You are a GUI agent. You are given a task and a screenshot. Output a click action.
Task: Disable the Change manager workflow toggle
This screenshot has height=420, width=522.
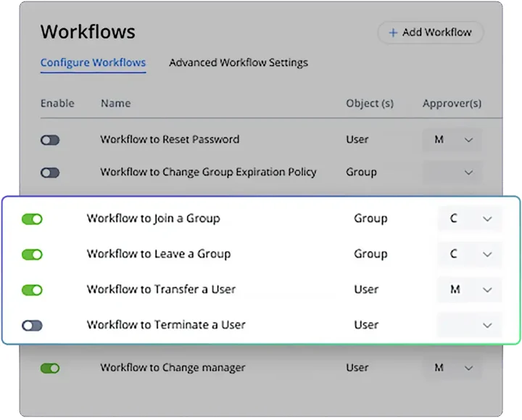click(50, 368)
